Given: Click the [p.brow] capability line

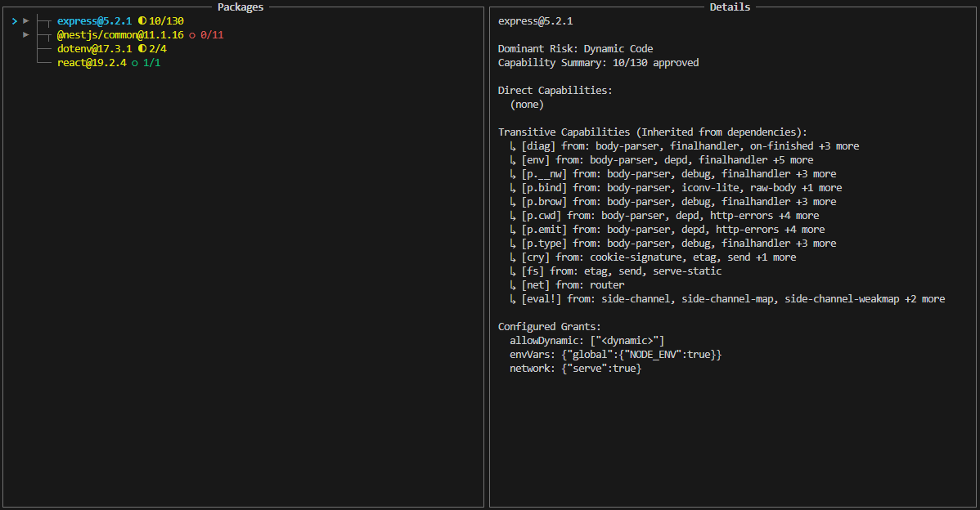Looking at the screenshot, I should coord(672,202).
